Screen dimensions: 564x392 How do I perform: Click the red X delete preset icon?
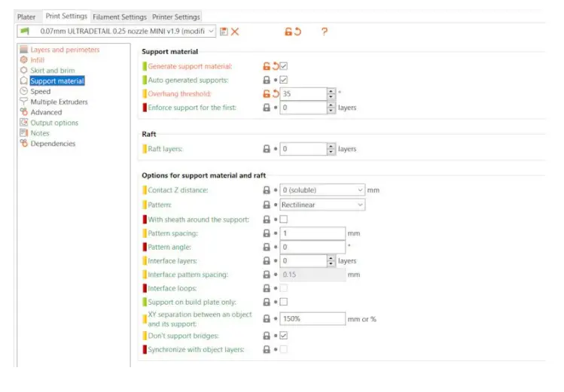pos(235,32)
